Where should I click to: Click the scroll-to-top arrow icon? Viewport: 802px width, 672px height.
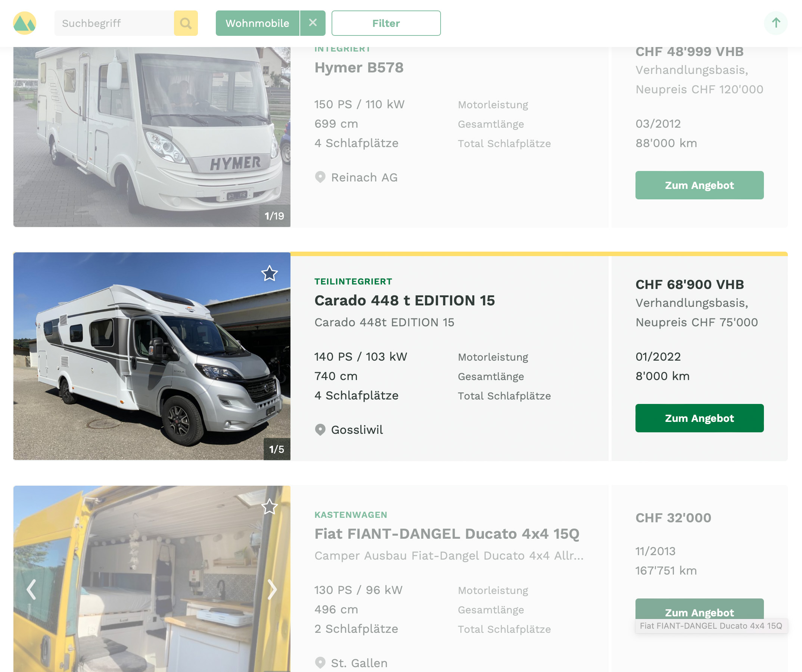[x=775, y=23]
